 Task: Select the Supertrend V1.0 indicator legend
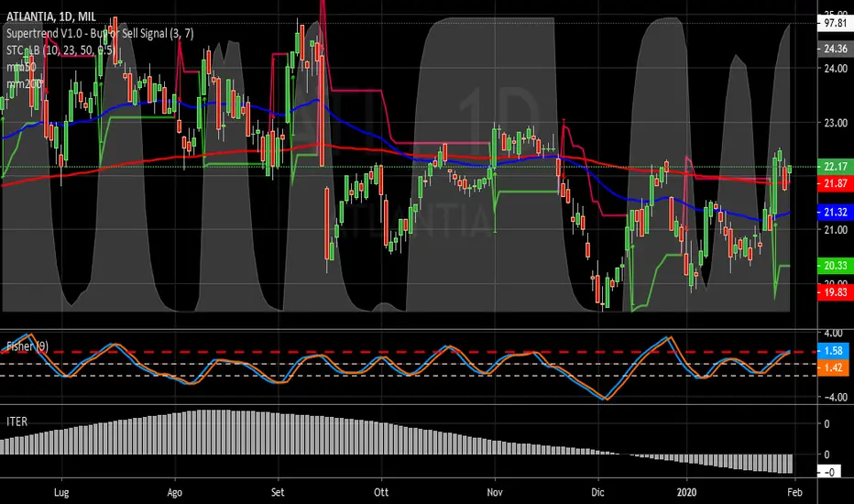[x=100, y=34]
